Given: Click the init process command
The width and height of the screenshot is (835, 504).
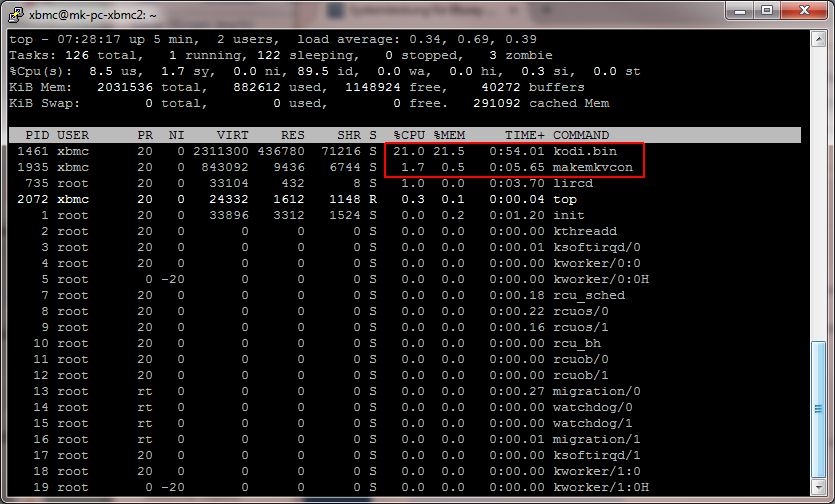Looking at the screenshot, I should point(569,215).
